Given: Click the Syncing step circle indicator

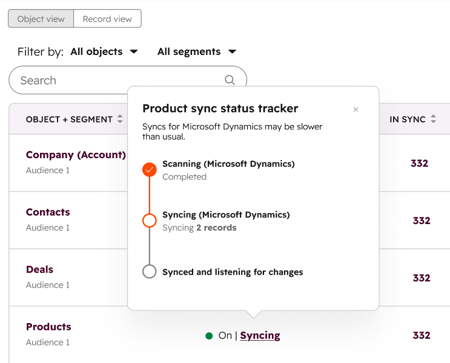Looking at the screenshot, I should point(149,220).
